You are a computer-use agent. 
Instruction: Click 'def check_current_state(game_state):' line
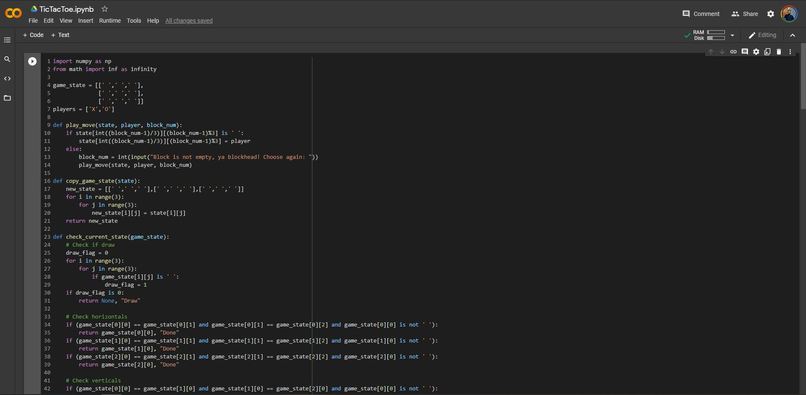111,237
